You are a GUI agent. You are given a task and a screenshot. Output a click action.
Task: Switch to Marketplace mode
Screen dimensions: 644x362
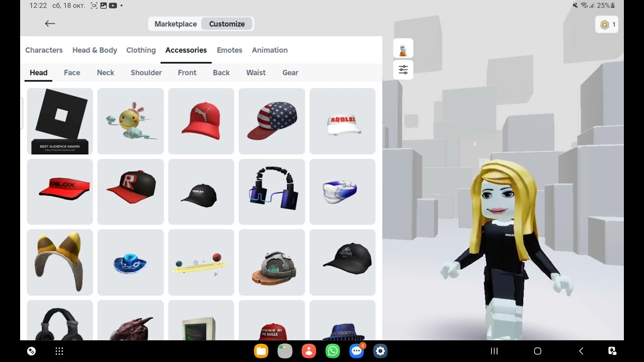tap(175, 24)
